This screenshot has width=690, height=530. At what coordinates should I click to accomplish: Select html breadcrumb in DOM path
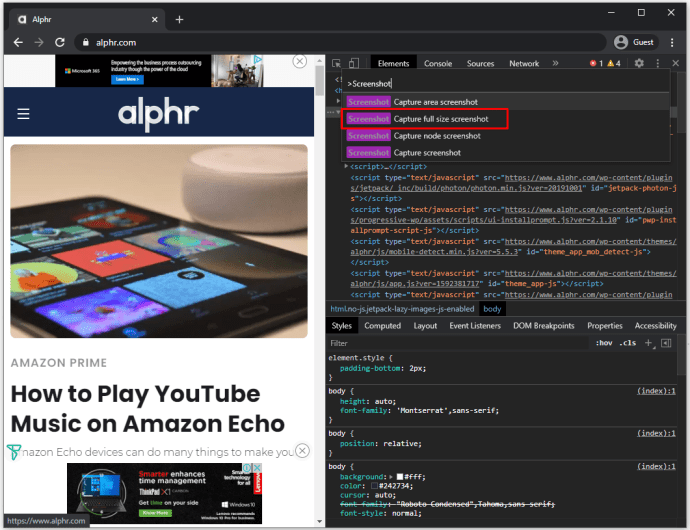pos(402,309)
